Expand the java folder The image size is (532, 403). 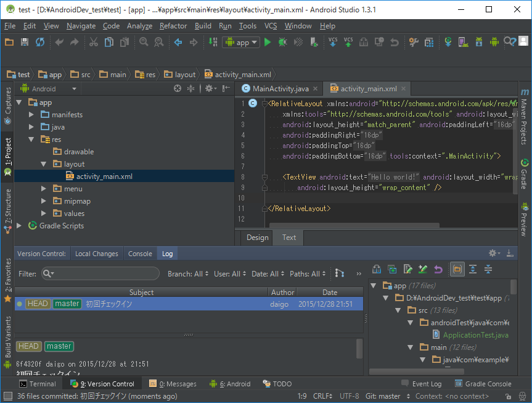coord(31,127)
